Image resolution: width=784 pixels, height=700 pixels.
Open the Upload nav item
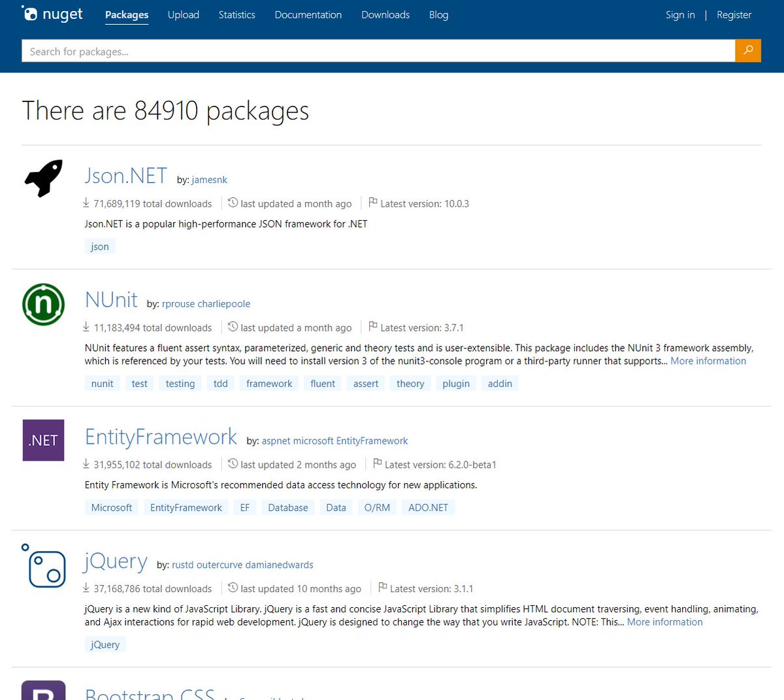pyautogui.click(x=184, y=14)
